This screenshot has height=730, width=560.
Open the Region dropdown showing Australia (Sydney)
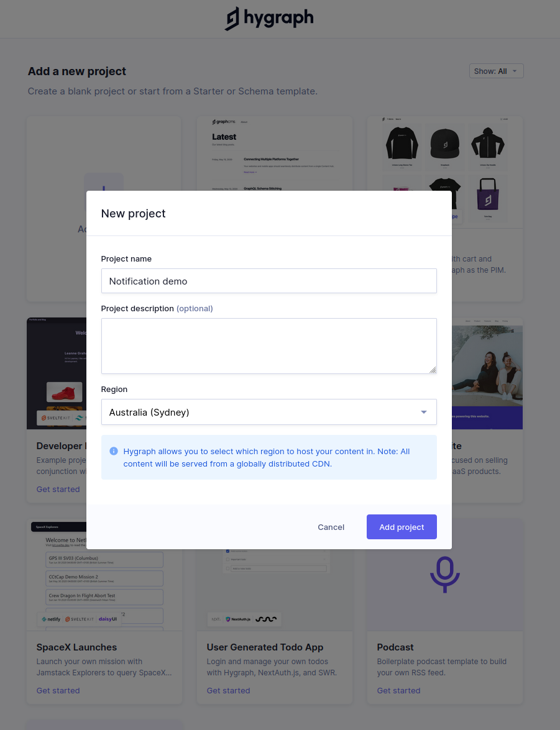[269, 412]
